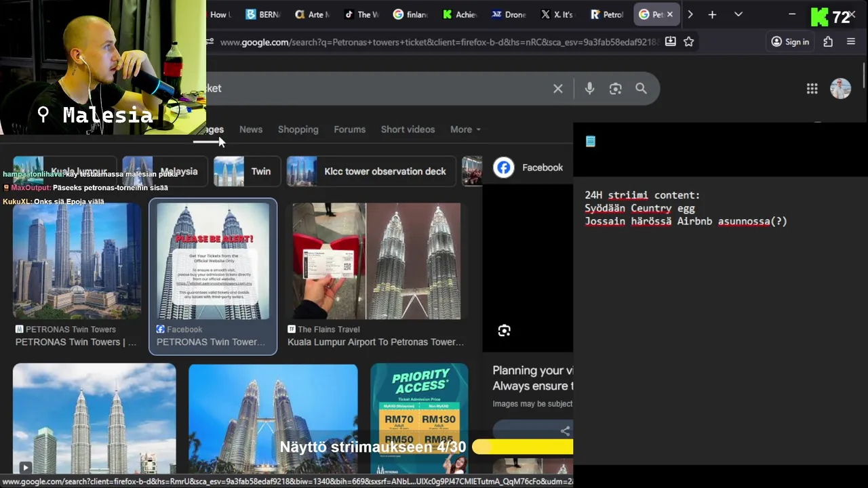Open the towers with clouds video image
The height and width of the screenshot is (488, 868).
94,418
